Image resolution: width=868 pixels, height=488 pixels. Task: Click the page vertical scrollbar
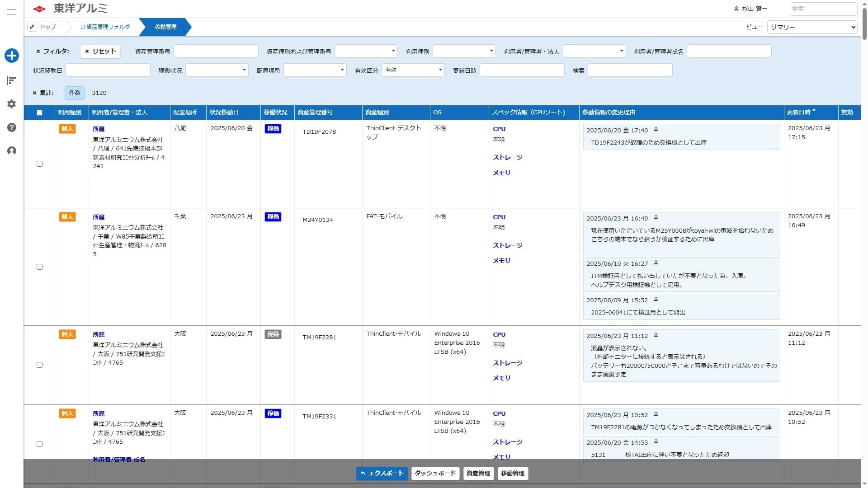coord(864,244)
